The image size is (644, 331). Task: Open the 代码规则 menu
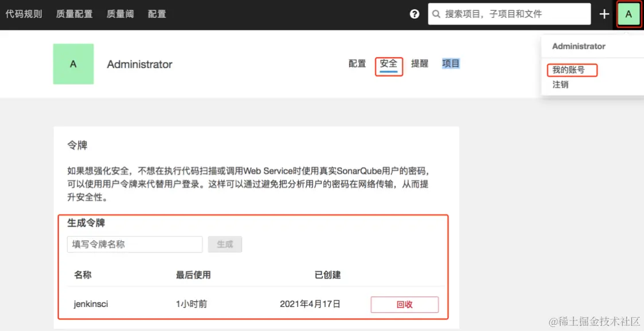click(x=24, y=14)
